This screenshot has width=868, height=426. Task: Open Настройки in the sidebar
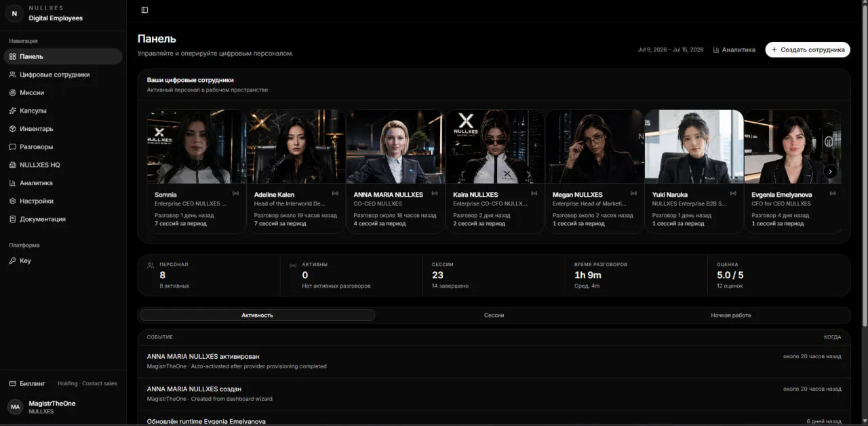[63, 201]
